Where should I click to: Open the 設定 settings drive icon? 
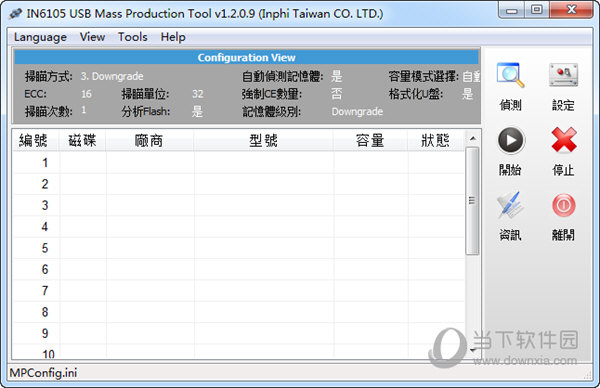(x=563, y=75)
